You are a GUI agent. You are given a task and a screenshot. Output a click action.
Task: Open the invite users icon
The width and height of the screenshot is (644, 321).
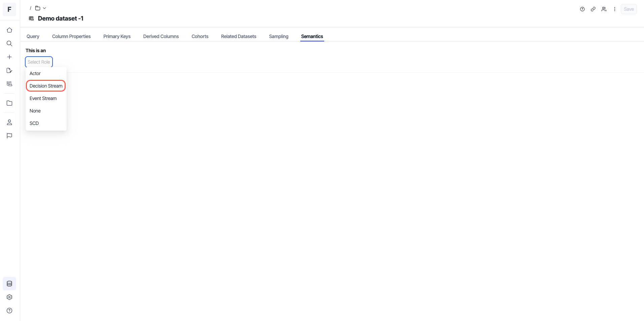point(604,9)
